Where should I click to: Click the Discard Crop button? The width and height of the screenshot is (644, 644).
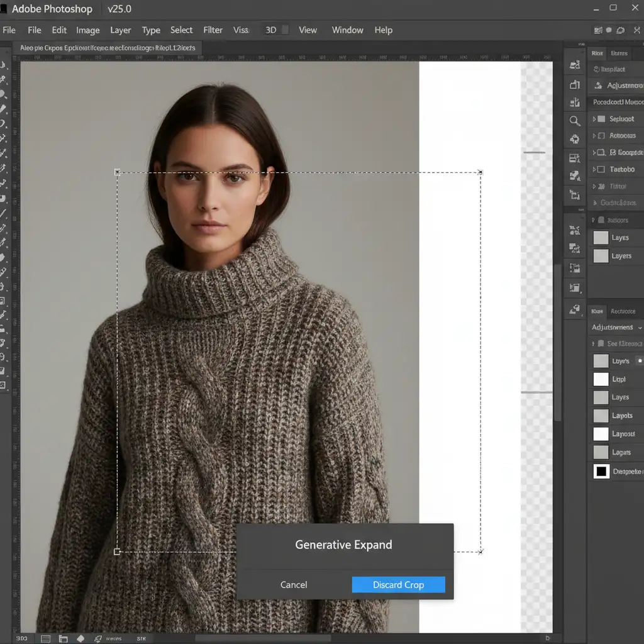pos(398,585)
